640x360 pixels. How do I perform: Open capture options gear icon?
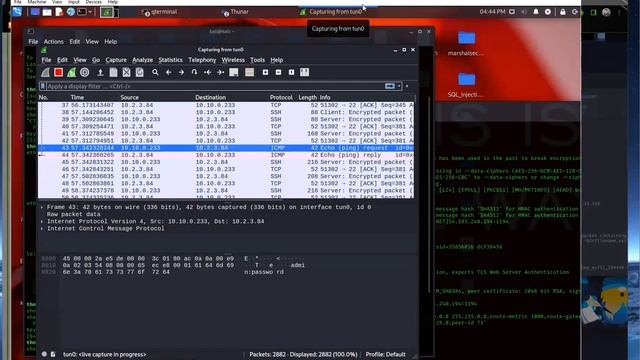click(84, 72)
